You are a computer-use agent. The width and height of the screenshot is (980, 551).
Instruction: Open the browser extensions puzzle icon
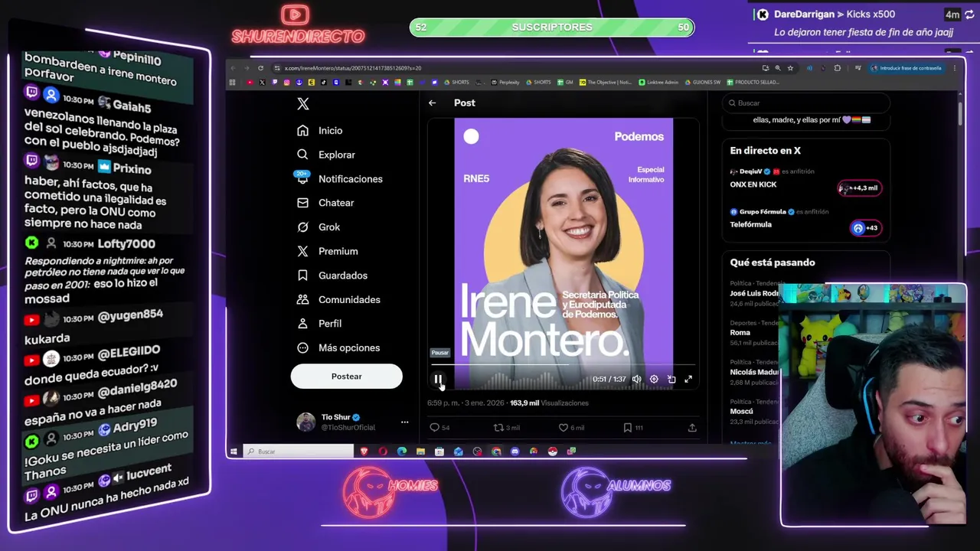pyautogui.click(x=837, y=68)
